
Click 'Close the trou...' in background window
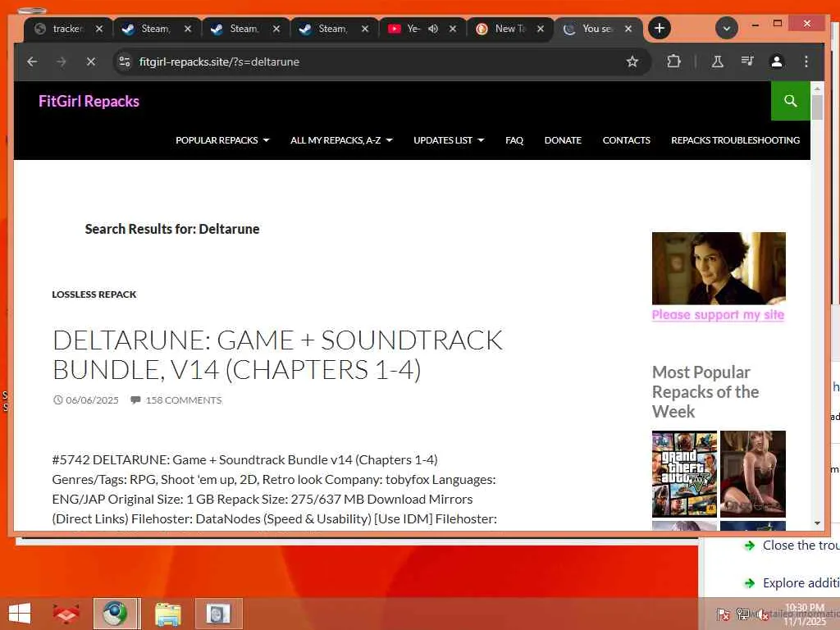coord(801,546)
